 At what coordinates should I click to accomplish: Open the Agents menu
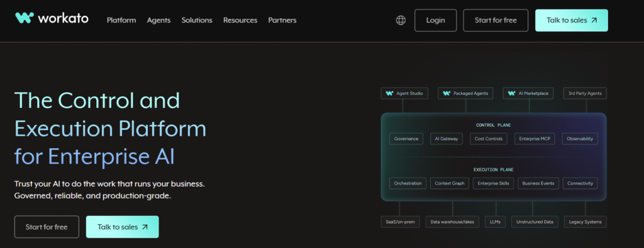[158, 20]
